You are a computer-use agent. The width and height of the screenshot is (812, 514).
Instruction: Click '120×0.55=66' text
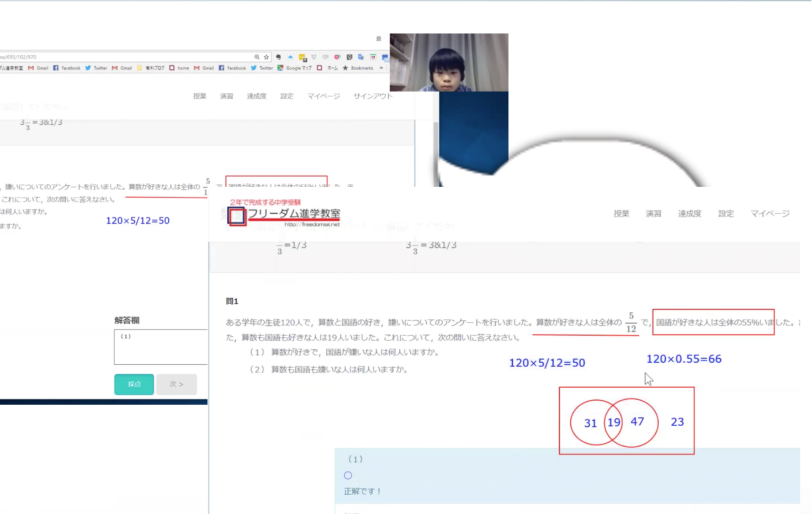pyautogui.click(x=684, y=359)
